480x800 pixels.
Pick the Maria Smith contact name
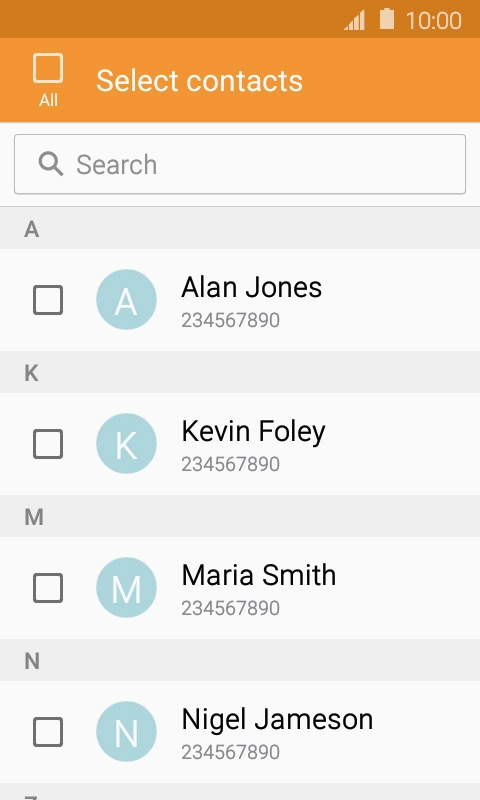pyautogui.click(x=259, y=575)
